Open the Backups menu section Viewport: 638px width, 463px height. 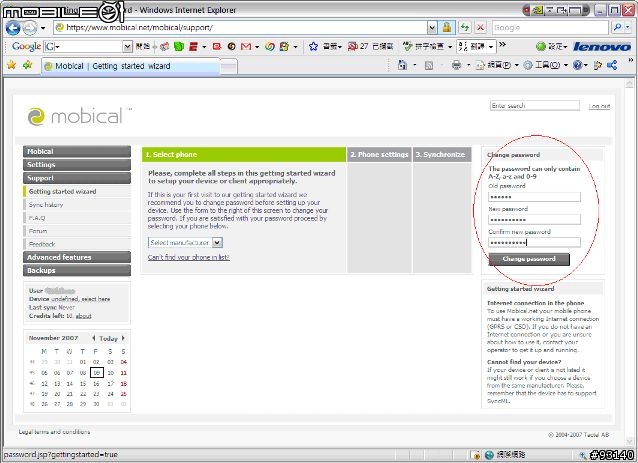coord(77,270)
